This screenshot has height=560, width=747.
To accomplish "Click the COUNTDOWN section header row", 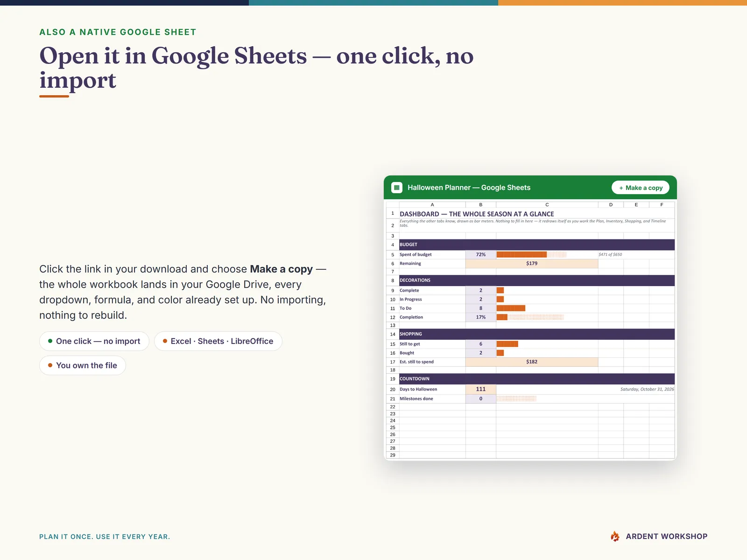I will coord(537,379).
